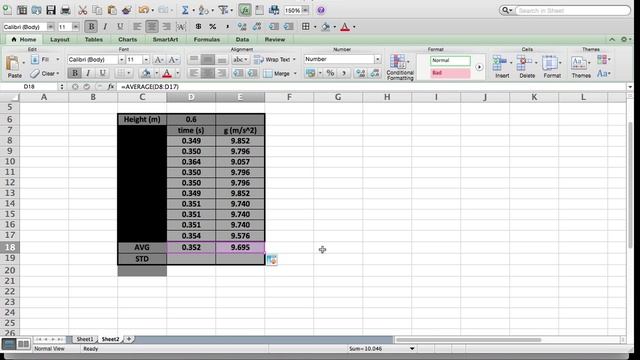This screenshot has width=640, height=360.
Task: Switch to the Tables ribbon tab
Action: tap(93, 39)
